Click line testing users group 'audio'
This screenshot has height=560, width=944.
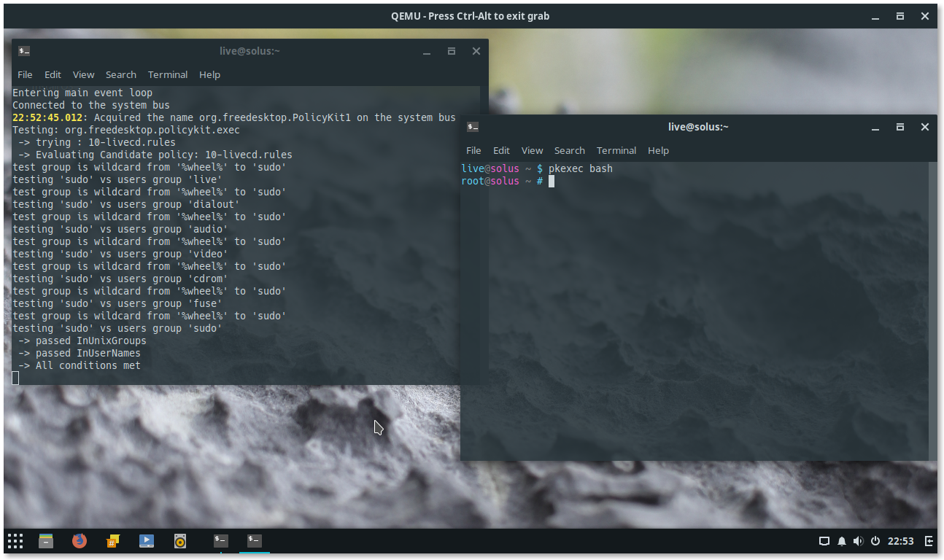click(120, 229)
